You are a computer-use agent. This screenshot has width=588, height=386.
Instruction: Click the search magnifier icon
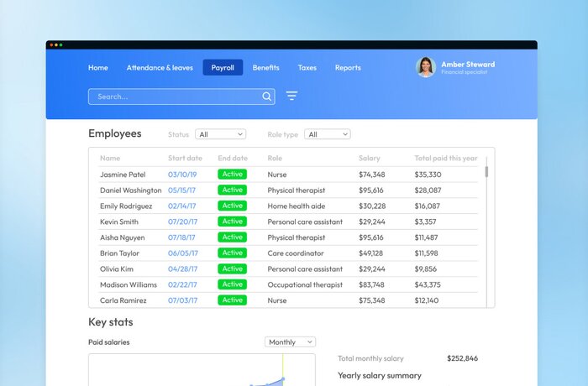coord(267,96)
